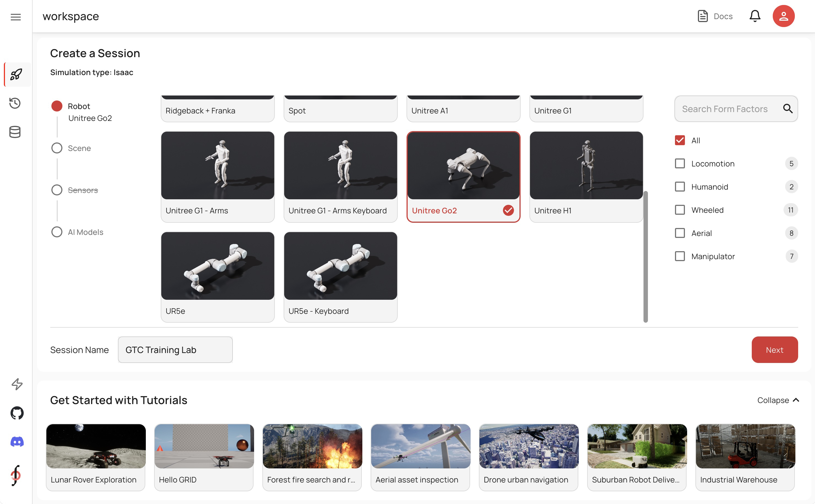Go to the Scene step

[79, 148]
